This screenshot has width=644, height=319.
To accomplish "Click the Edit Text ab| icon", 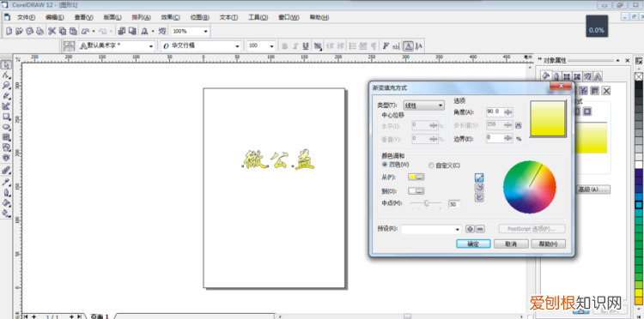I will [396, 46].
